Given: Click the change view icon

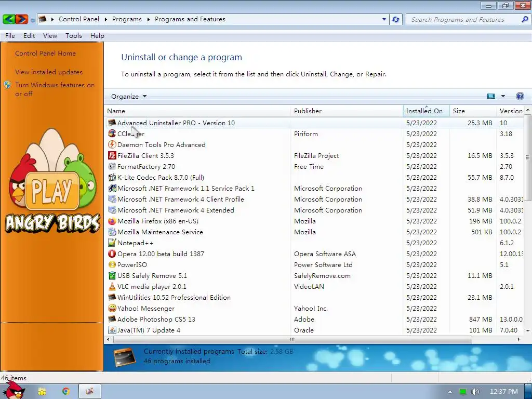Looking at the screenshot, I should pyautogui.click(x=491, y=96).
